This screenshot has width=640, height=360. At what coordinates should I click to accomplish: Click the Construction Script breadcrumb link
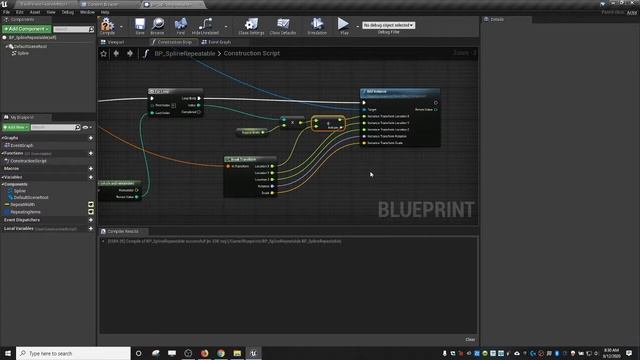[251, 53]
